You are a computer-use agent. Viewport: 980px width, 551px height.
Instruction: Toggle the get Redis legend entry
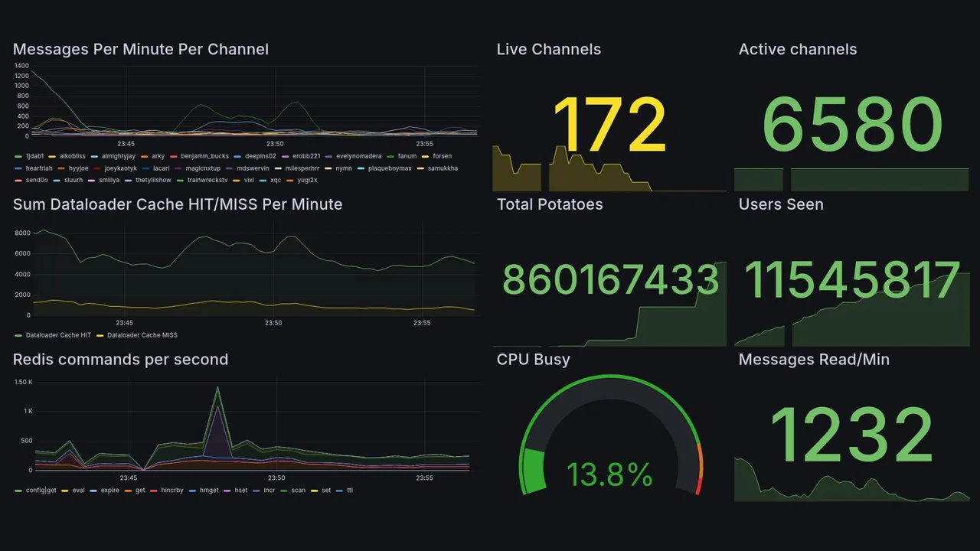pyautogui.click(x=140, y=491)
